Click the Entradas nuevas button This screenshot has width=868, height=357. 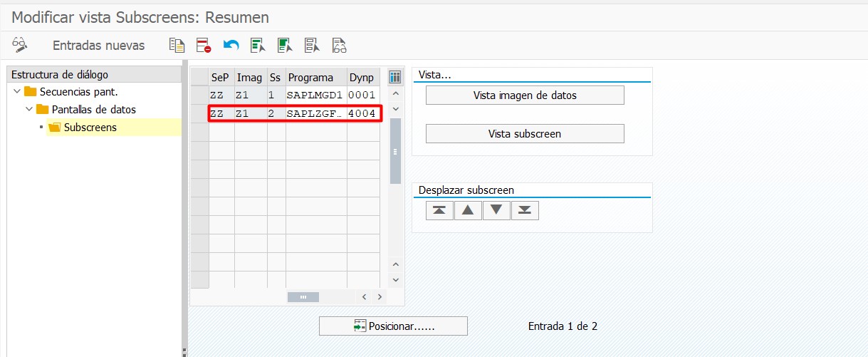[x=98, y=46]
